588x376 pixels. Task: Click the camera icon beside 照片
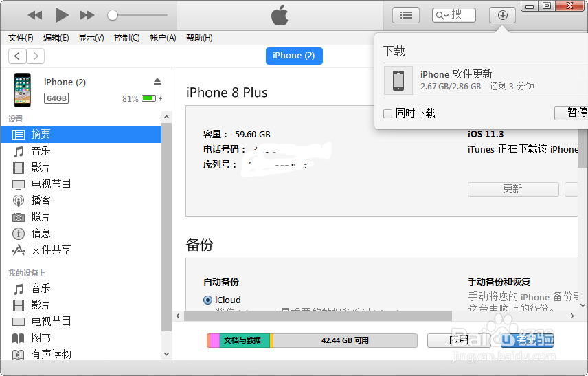(19, 217)
